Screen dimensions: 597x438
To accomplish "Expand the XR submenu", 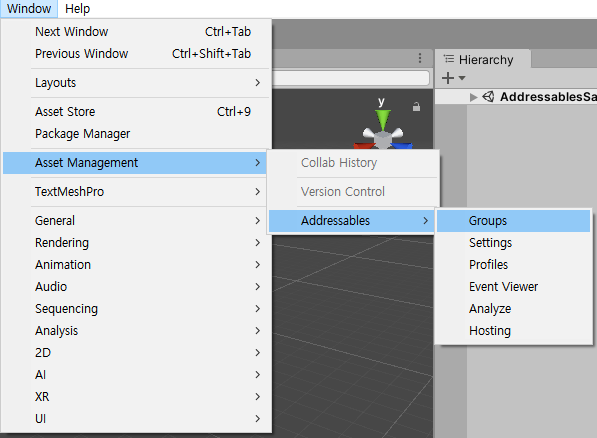I will pyautogui.click(x=136, y=397).
